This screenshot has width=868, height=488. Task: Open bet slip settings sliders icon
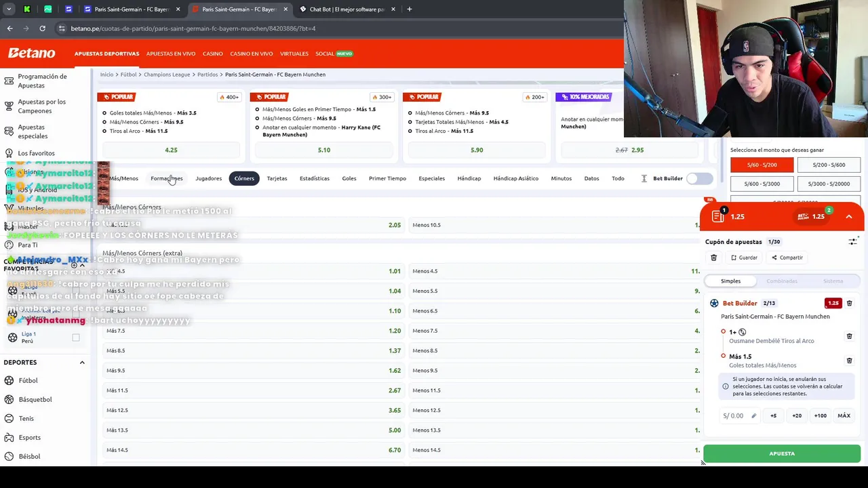coord(853,241)
